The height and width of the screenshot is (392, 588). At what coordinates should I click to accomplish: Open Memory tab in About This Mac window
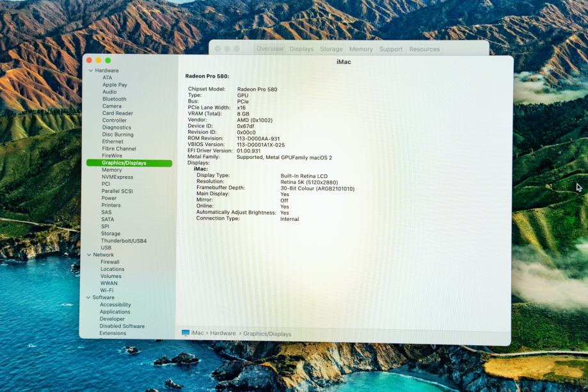[361, 49]
